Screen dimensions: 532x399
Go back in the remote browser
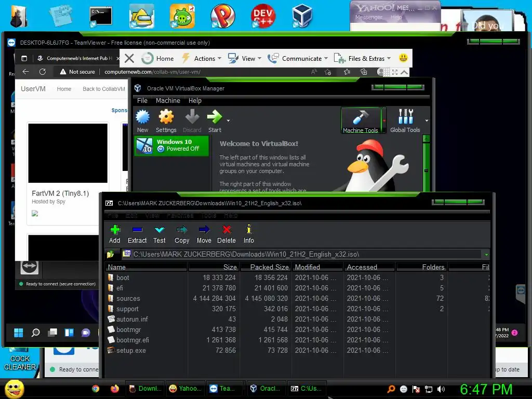[25, 72]
